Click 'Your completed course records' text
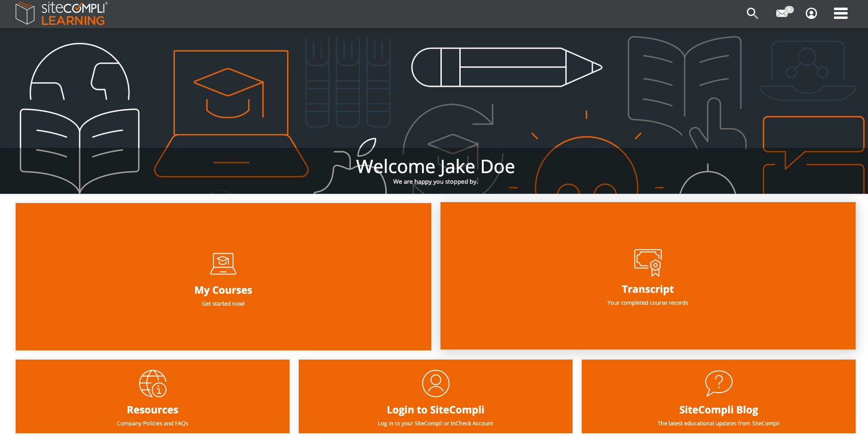Viewport: 868px width, 436px height. tap(648, 303)
